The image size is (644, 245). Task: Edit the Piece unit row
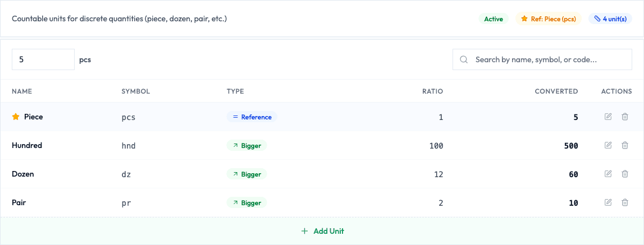point(608,117)
